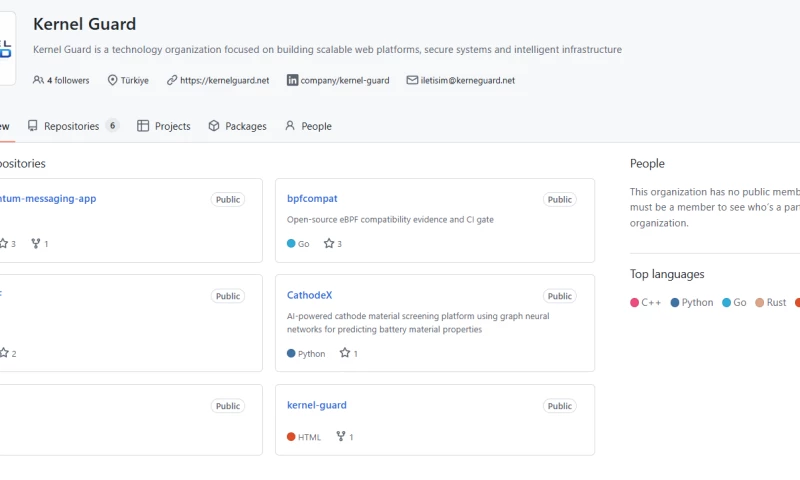Click the link chain icon beside website
The image size is (800, 480).
(172, 80)
